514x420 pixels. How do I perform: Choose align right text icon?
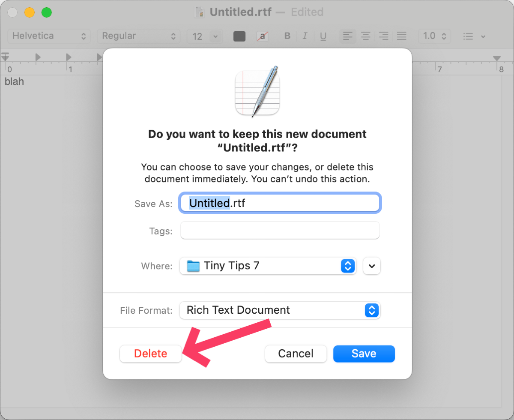tap(384, 36)
